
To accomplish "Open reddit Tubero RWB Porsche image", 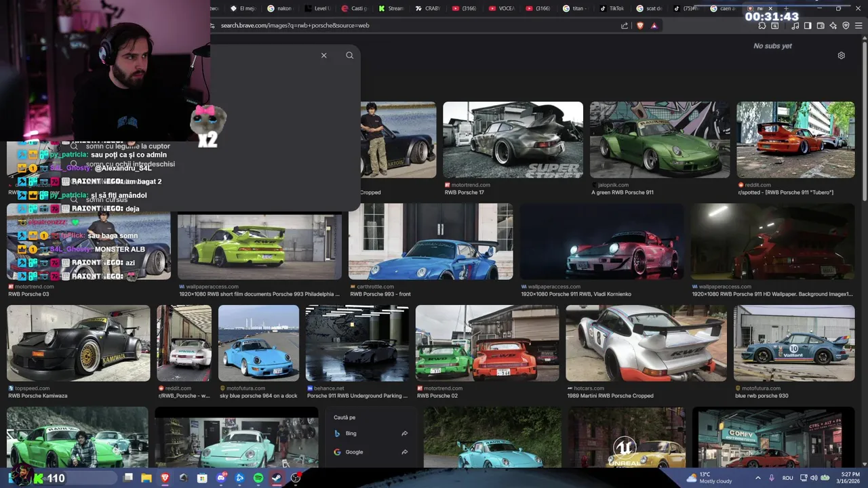I will click(795, 140).
